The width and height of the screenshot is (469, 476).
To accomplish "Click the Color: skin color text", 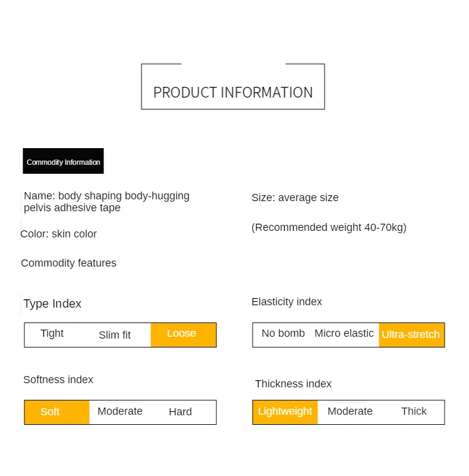I will pyautogui.click(x=59, y=234).
